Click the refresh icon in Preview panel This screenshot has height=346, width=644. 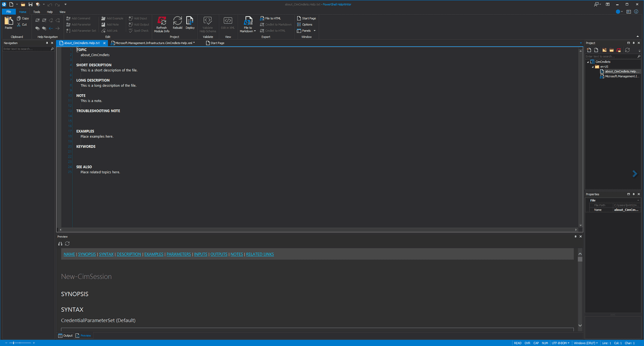tap(67, 244)
